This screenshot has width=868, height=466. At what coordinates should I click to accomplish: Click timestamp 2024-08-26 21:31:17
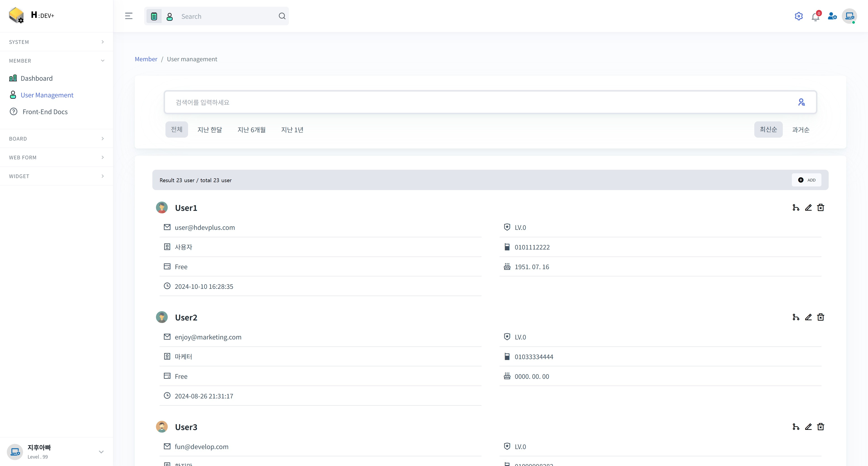click(x=204, y=396)
